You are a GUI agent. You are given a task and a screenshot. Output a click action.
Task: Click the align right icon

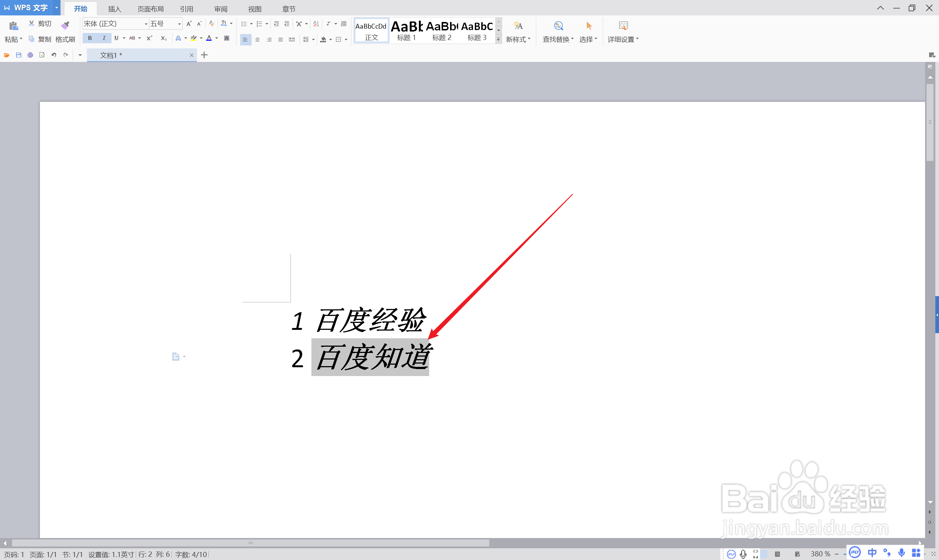pyautogui.click(x=269, y=39)
